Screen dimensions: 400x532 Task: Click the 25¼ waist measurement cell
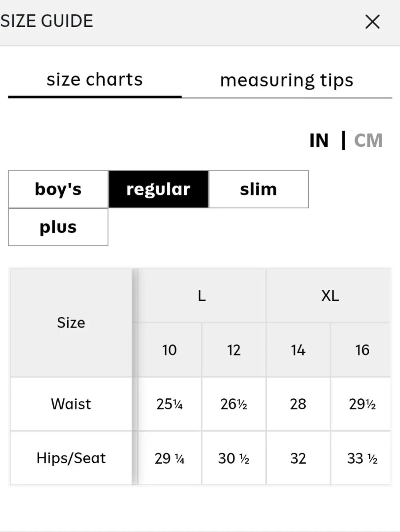[x=170, y=404]
